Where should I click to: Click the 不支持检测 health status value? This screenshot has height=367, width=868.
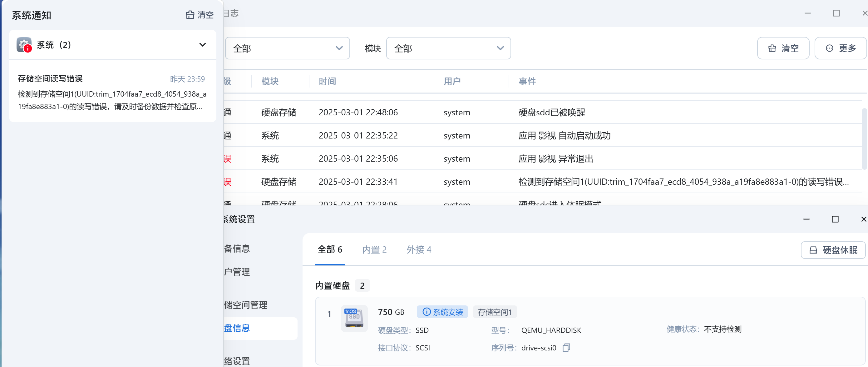pyautogui.click(x=723, y=329)
